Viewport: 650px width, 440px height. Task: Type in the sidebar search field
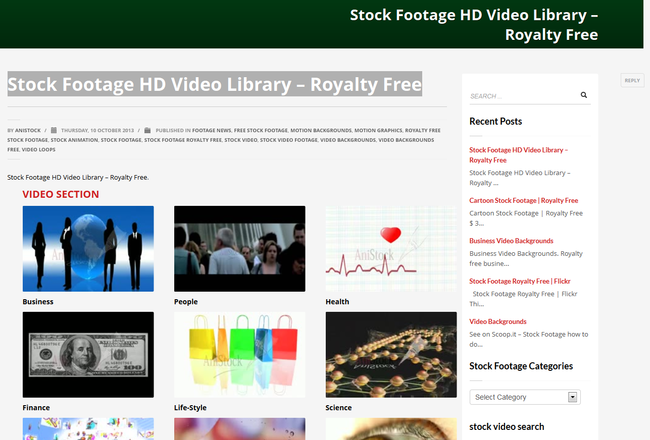[x=520, y=96]
